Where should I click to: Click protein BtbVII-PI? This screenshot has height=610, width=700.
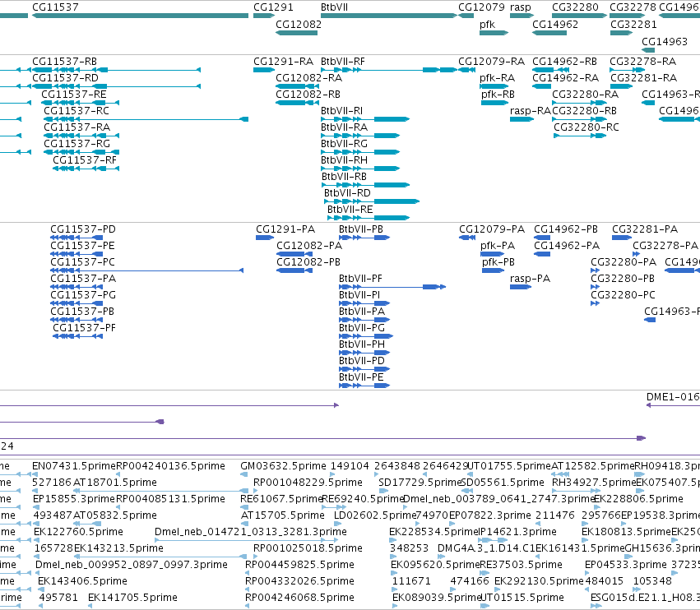(364, 303)
